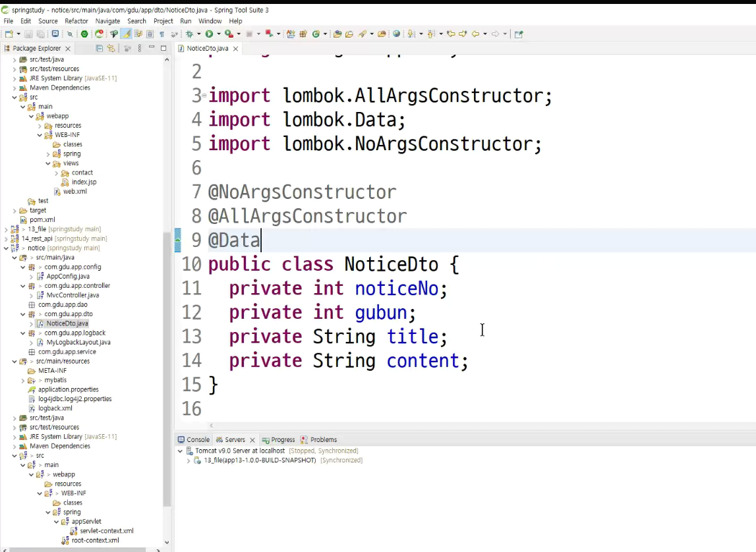Open the Window menu
The image size is (756, 552).
point(210,21)
